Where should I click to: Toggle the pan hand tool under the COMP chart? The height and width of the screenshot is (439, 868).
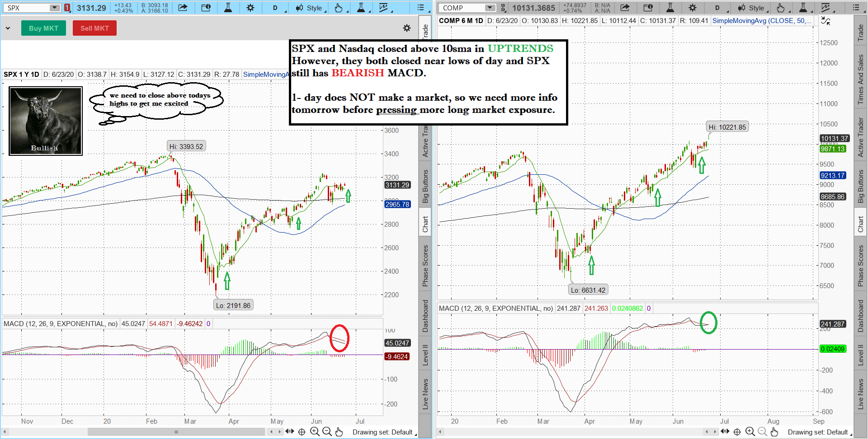(x=774, y=432)
